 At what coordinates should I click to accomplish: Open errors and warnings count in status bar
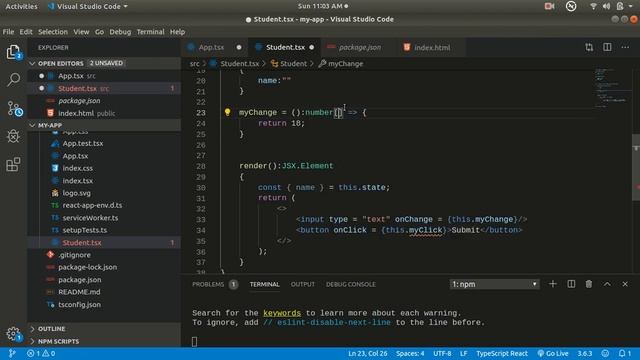click(x=41, y=353)
